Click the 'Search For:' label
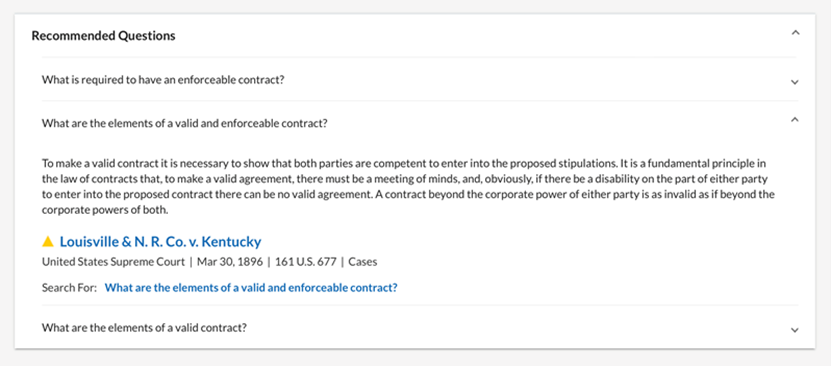 coord(69,288)
